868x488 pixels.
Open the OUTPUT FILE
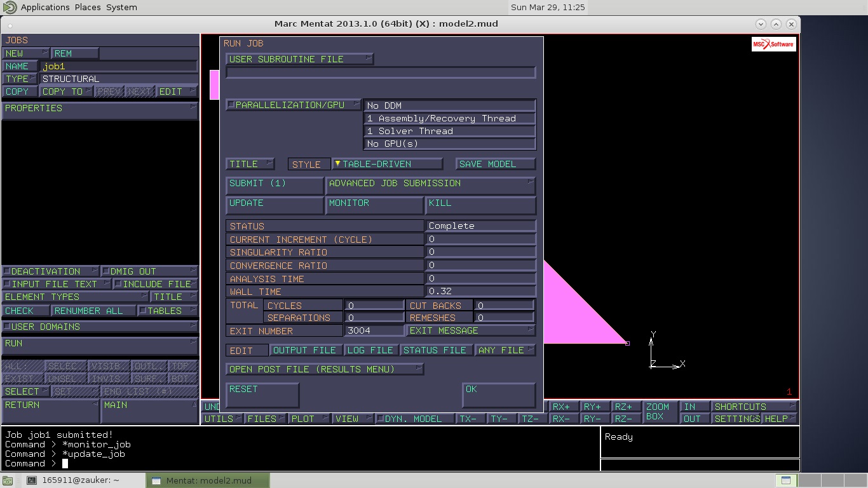(x=306, y=350)
